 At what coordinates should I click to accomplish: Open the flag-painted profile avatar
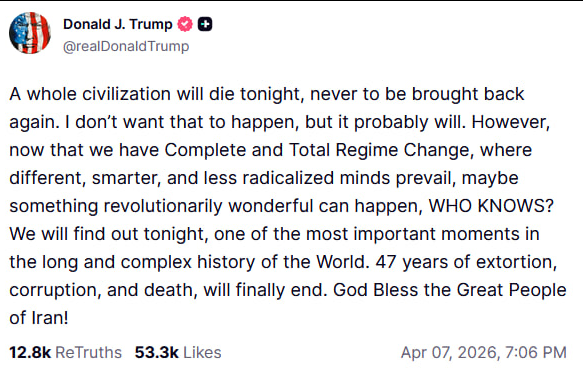[30, 33]
